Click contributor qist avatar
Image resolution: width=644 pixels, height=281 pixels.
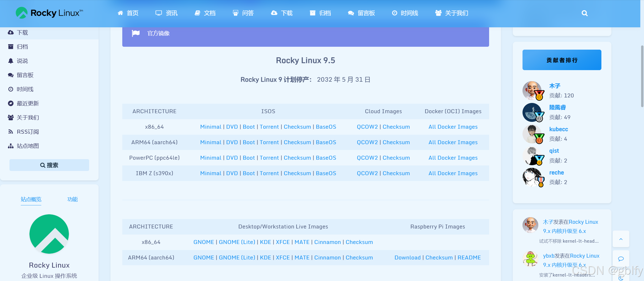tap(532, 156)
